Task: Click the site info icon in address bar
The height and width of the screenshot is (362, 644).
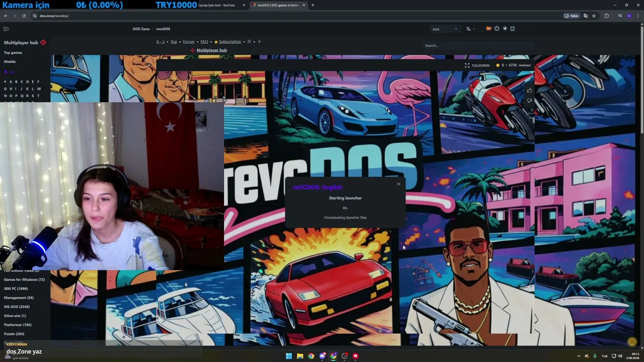Action: coord(34,16)
